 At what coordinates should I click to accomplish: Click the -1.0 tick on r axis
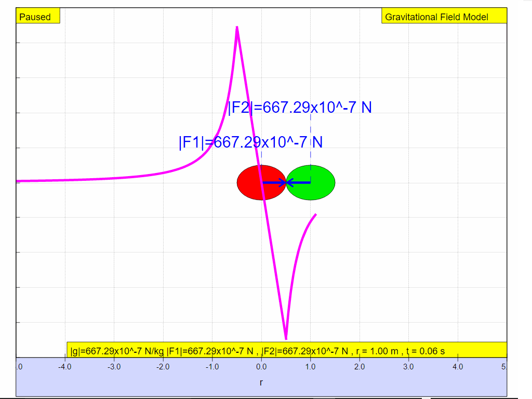(212, 366)
